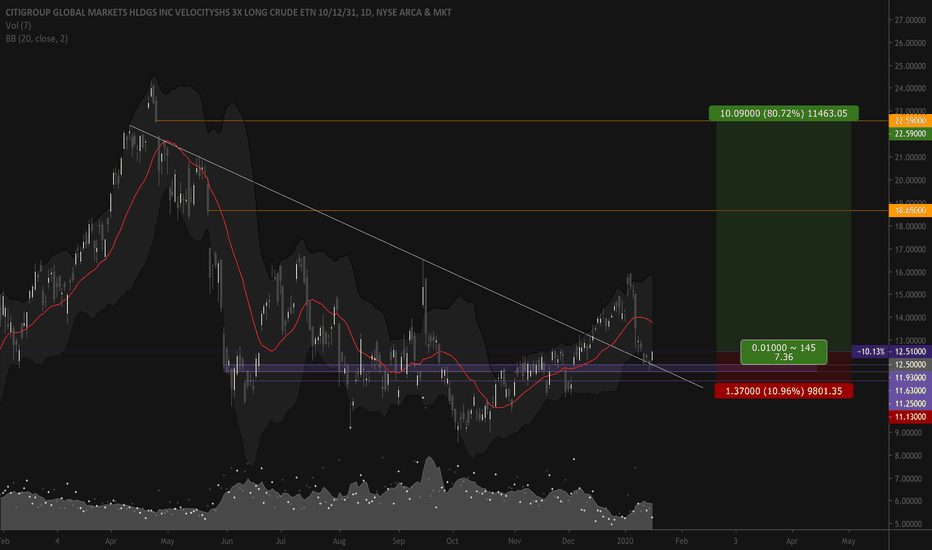This screenshot has height=550, width=932.
Task: Click the Dec label on the time axis
Action: pos(568,541)
